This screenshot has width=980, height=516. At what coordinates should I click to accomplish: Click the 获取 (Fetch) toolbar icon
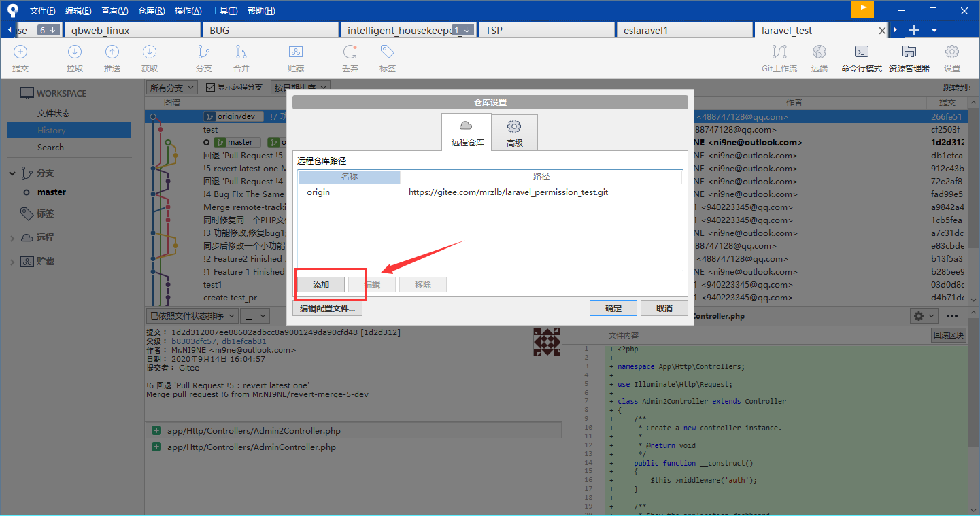[150, 52]
